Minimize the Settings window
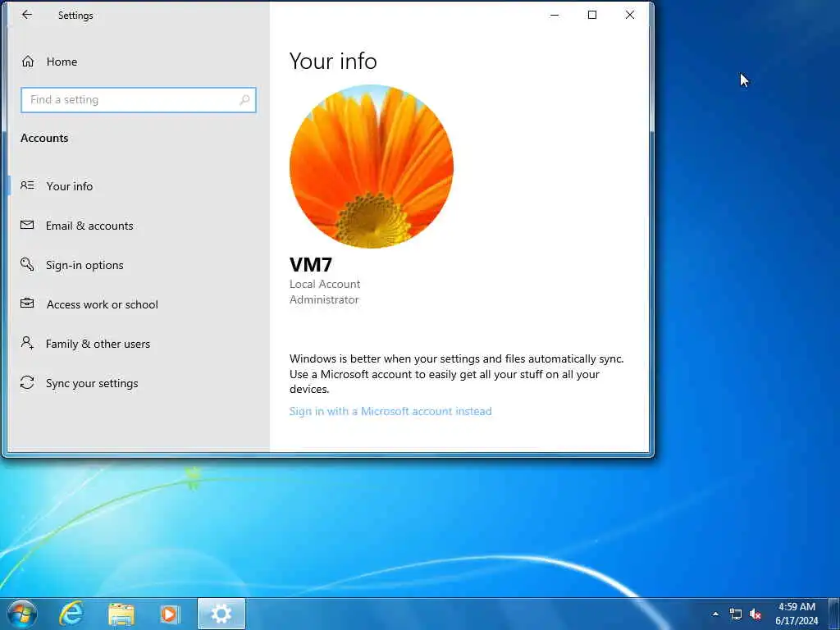Screen dimensions: 840x630 (555, 15)
